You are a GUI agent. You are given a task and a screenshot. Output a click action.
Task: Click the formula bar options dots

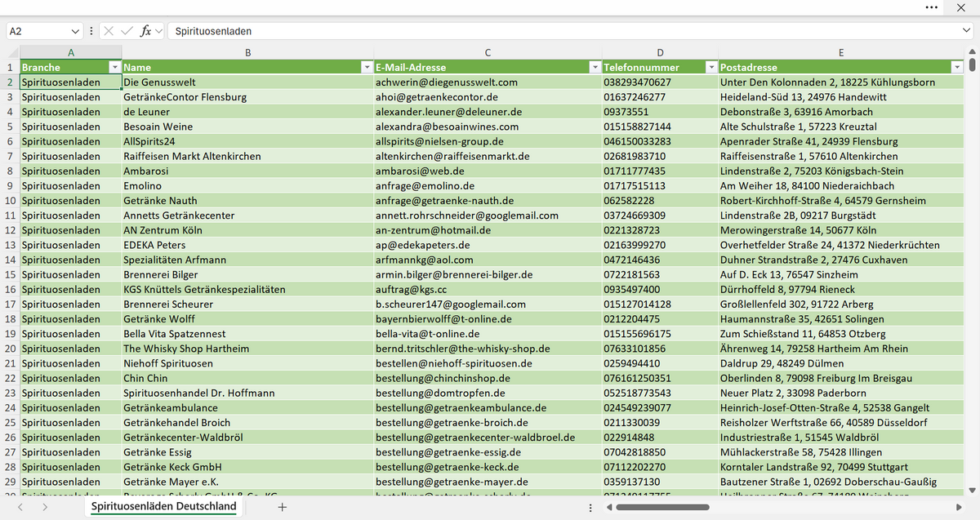pos(91,31)
